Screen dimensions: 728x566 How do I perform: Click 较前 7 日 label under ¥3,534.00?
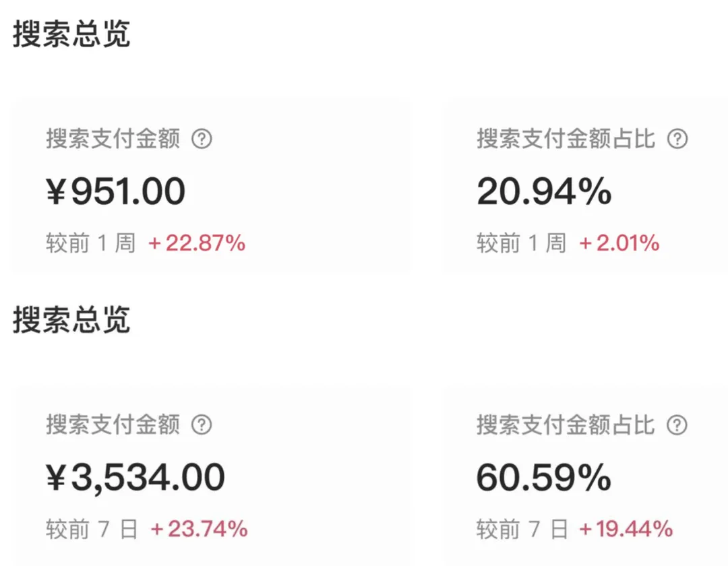click(x=92, y=530)
